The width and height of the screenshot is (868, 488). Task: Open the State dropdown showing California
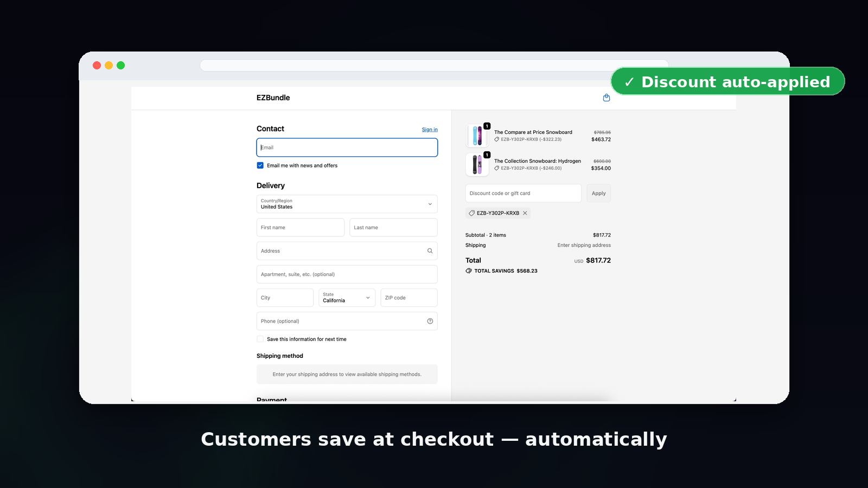[347, 298]
